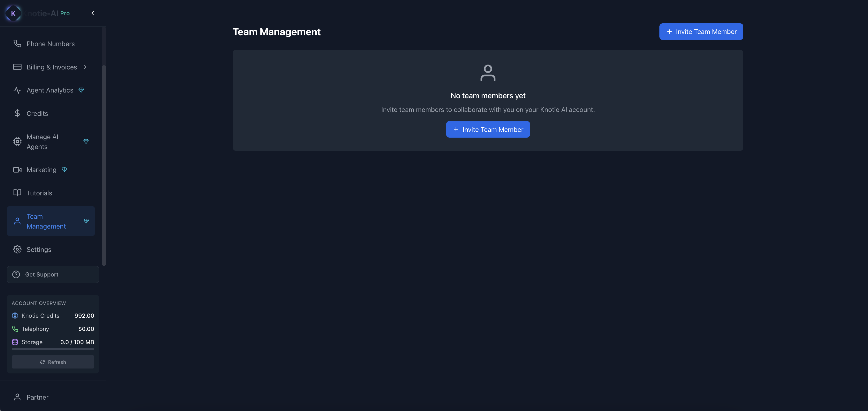
Task: Collapse the sidebar with the chevron arrow
Action: tap(93, 13)
